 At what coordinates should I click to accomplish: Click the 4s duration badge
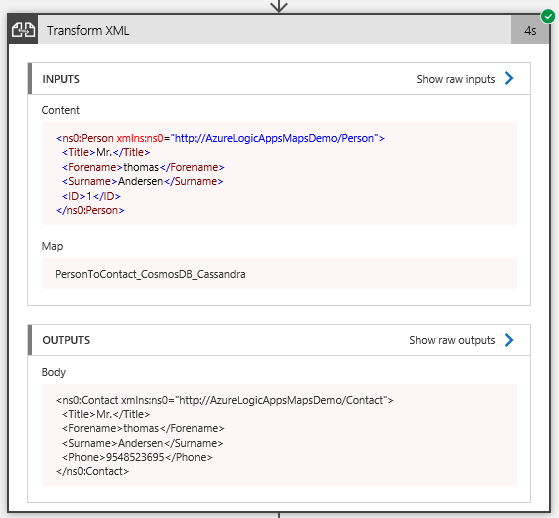pos(530,30)
